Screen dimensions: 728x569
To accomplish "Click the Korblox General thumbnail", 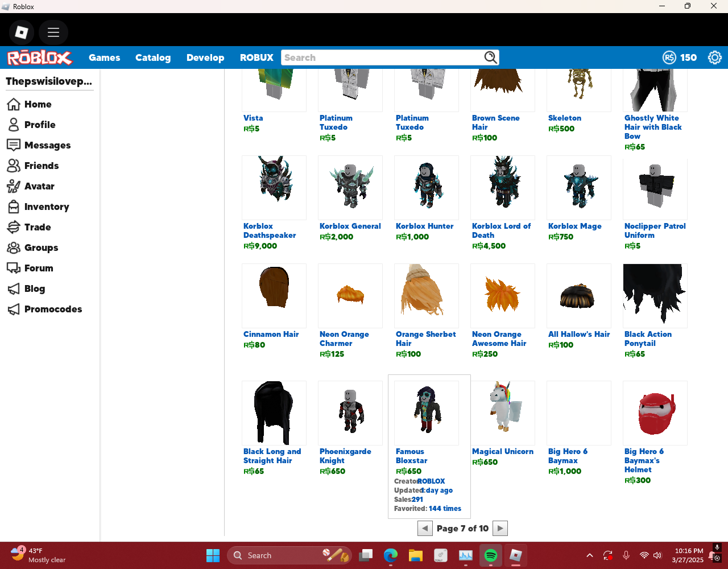I will (350, 188).
